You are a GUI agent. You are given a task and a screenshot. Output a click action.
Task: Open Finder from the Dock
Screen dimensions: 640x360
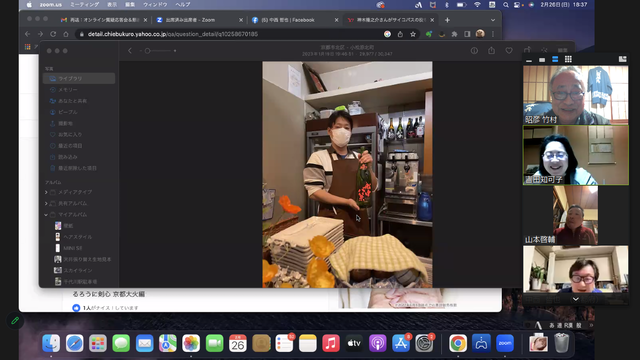click(51, 343)
